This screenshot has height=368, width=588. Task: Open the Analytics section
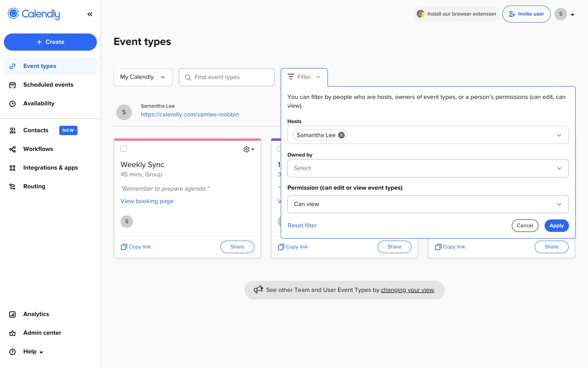point(36,314)
